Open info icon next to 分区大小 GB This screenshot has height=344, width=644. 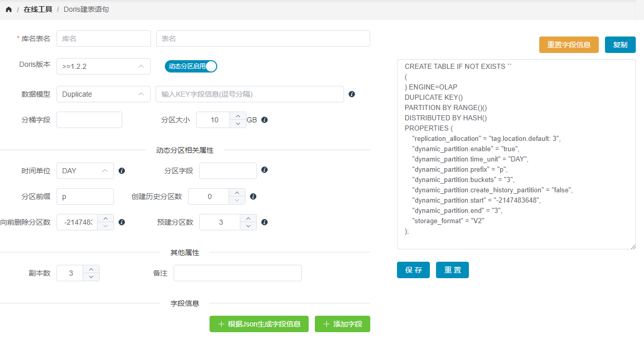coord(264,120)
